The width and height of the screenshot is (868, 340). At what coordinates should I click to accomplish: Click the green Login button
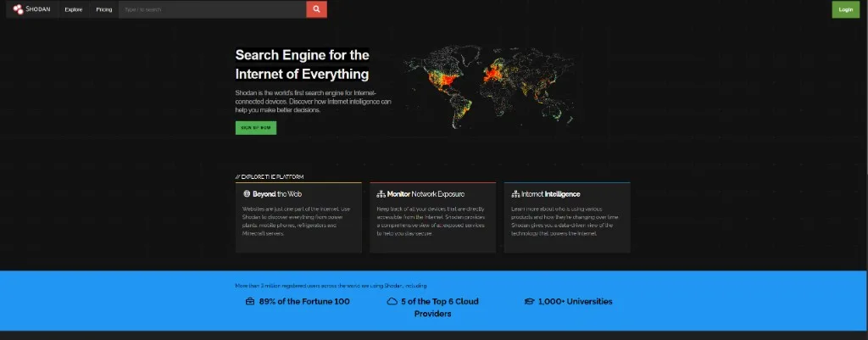tap(845, 9)
